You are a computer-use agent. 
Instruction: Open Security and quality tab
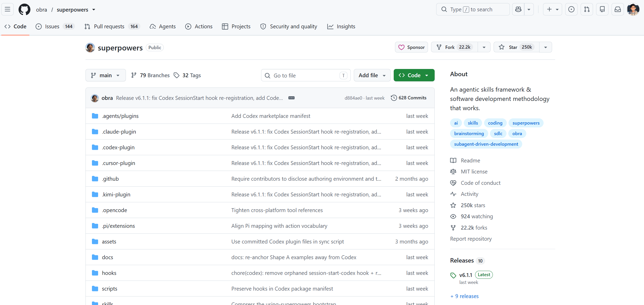pyautogui.click(x=289, y=27)
